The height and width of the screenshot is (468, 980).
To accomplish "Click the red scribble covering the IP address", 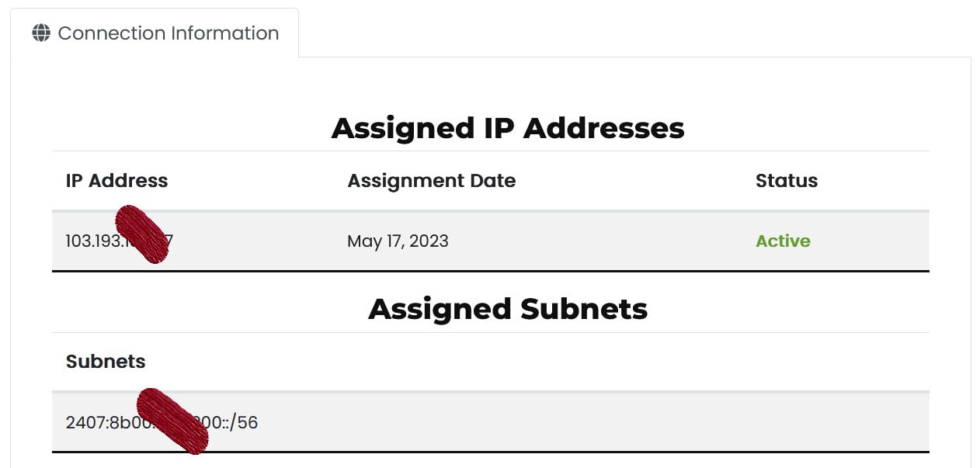I will 142,233.
